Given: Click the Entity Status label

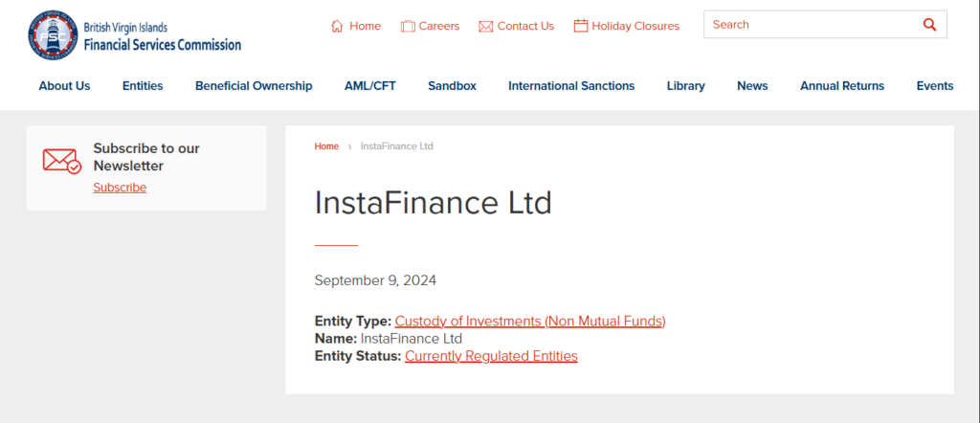Looking at the screenshot, I should click(358, 356).
